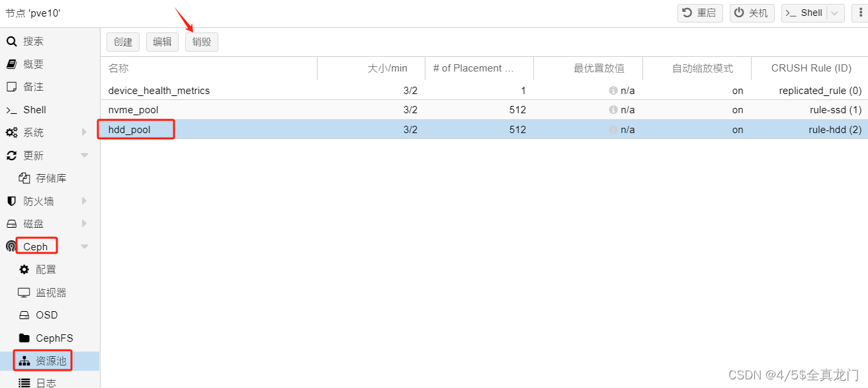Click the magnifier icon beside 搜索
This screenshot has height=388, width=868.
11,42
